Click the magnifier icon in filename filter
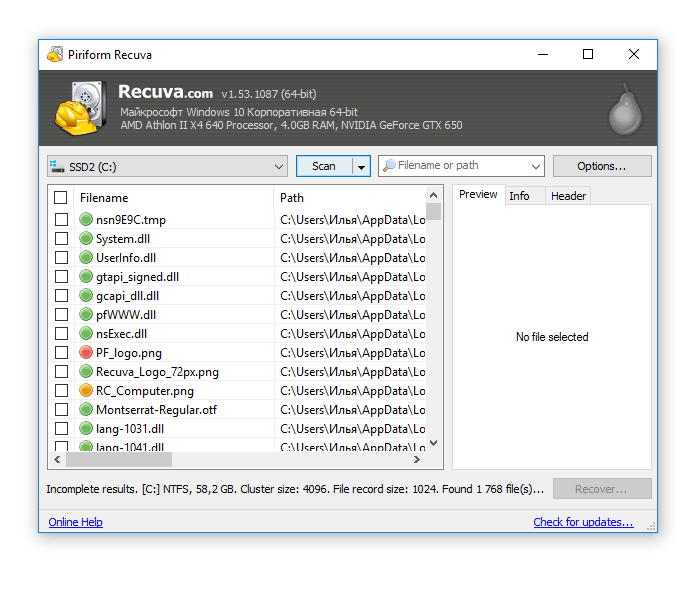The image size is (693, 592). [389, 165]
